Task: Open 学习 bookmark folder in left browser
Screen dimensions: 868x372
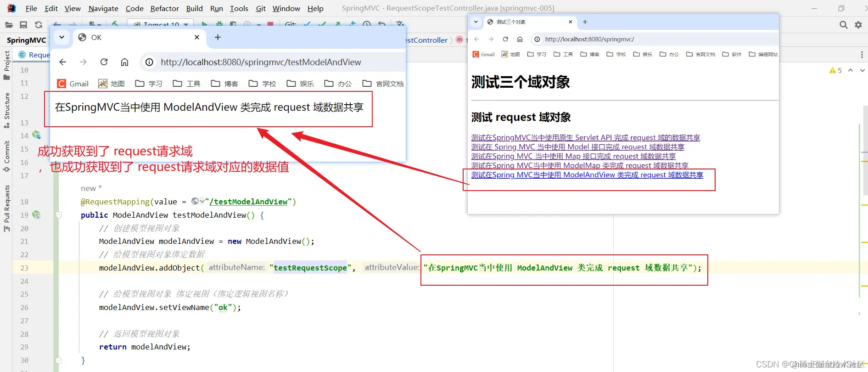Action: [x=149, y=84]
